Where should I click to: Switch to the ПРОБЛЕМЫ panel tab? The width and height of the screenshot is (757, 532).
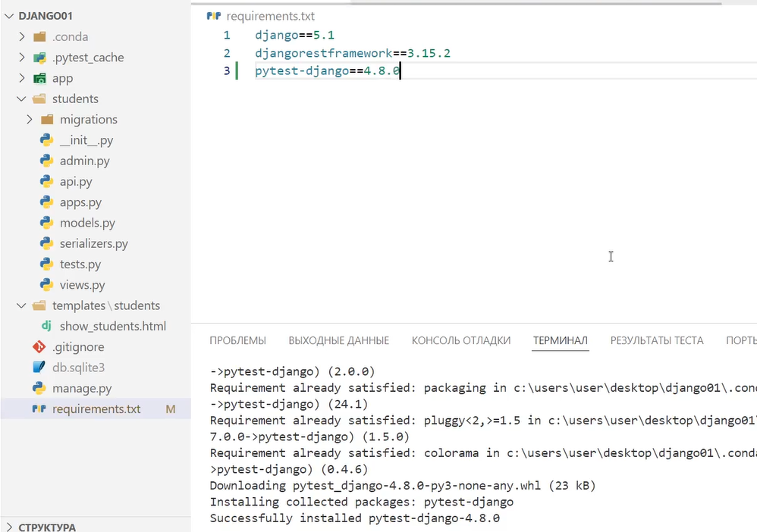(237, 340)
